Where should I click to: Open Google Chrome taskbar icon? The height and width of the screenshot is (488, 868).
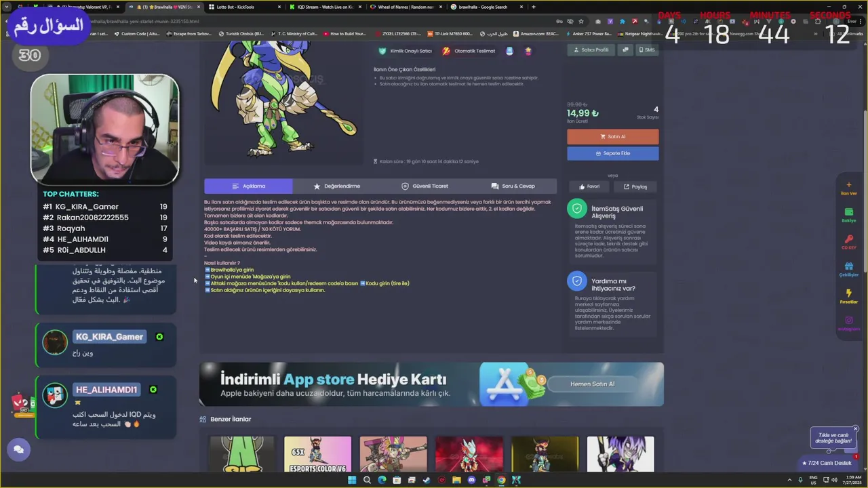point(501,481)
